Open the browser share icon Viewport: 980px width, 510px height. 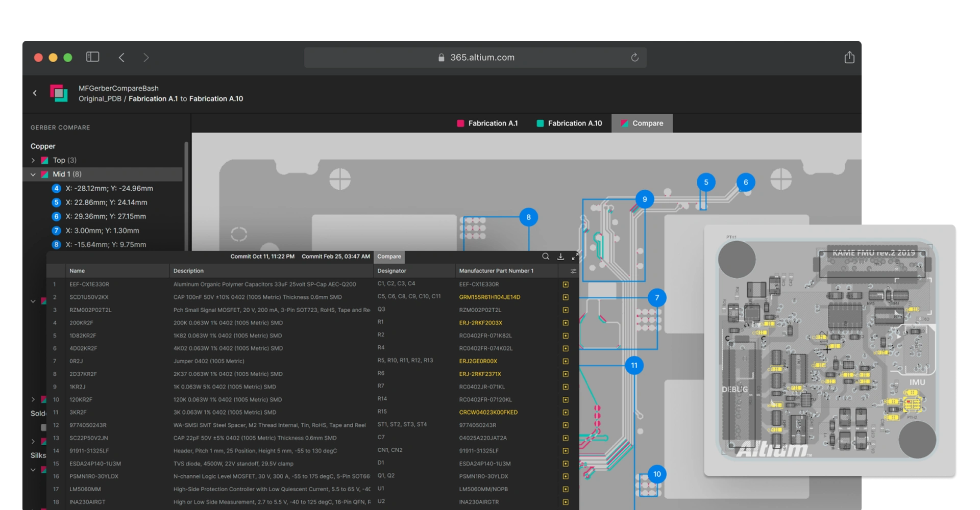point(849,57)
